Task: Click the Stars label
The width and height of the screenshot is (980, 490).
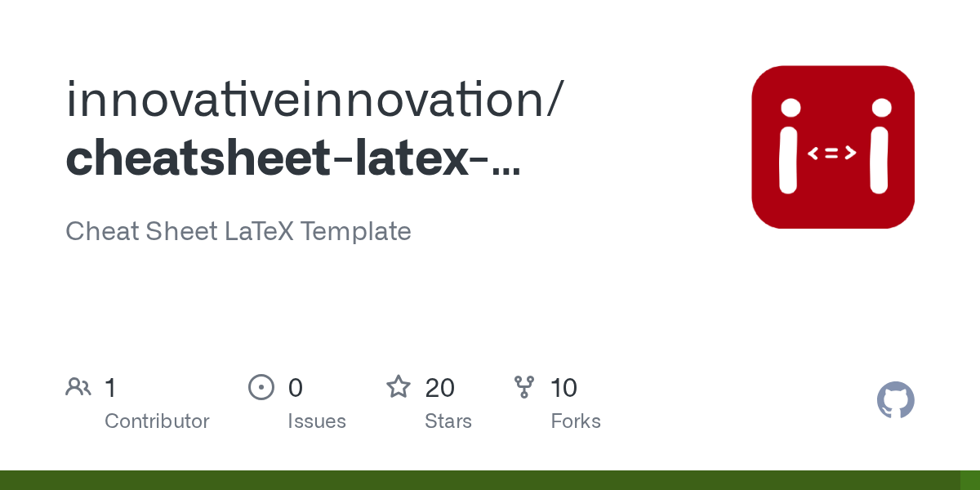Action: (448, 421)
